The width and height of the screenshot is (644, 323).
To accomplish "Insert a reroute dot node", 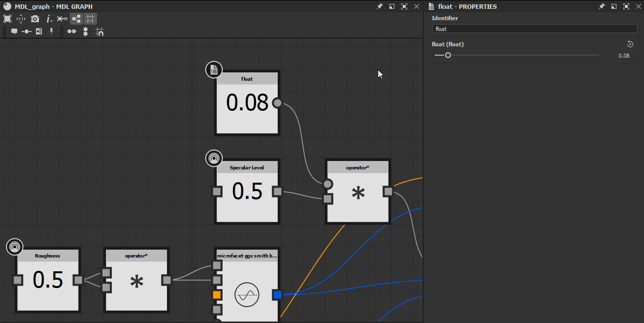I will click(x=26, y=31).
